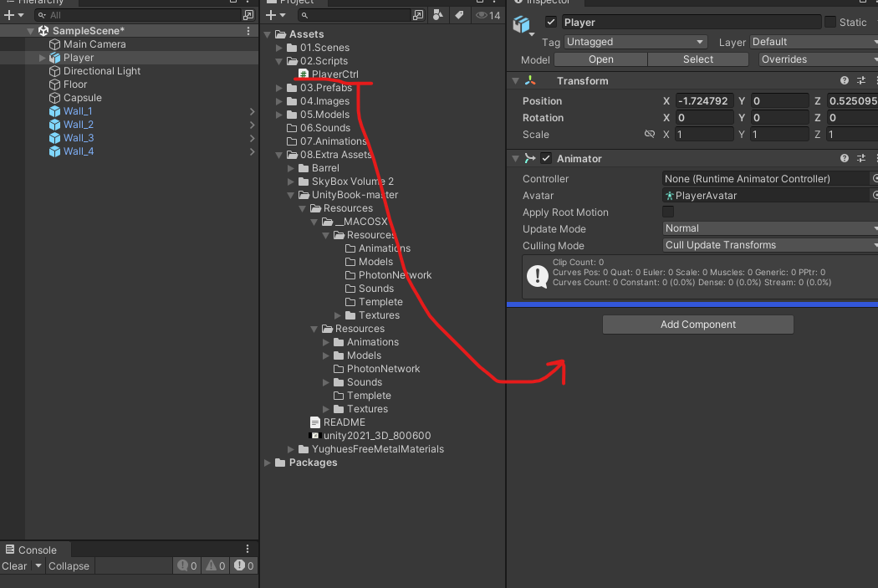
Task: Open the Animator component preset settings icon
Action: [861, 158]
